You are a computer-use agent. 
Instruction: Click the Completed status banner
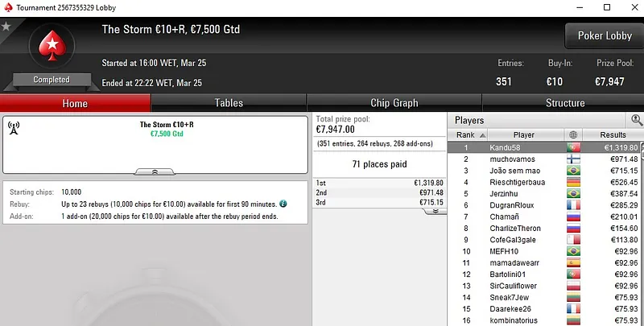click(52, 80)
